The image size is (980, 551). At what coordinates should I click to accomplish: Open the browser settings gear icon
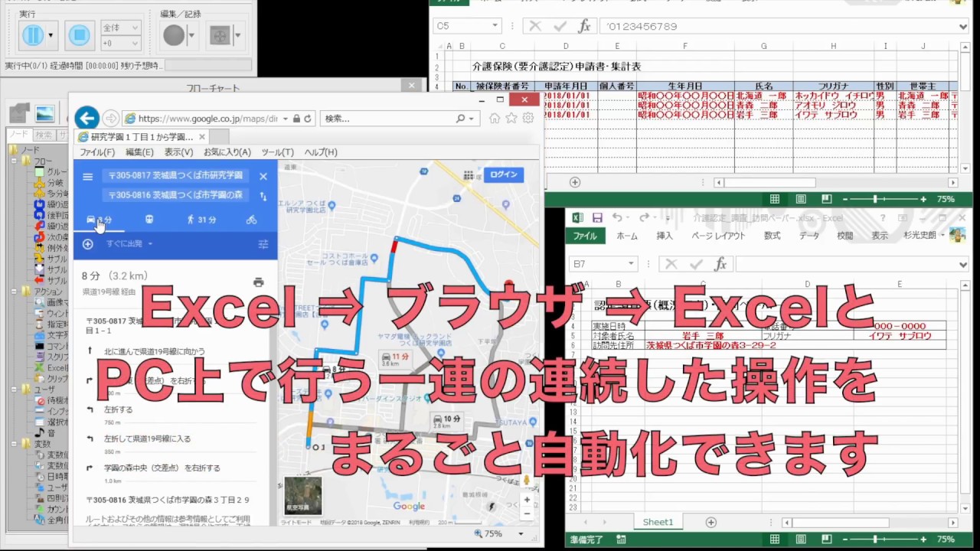click(528, 118)
